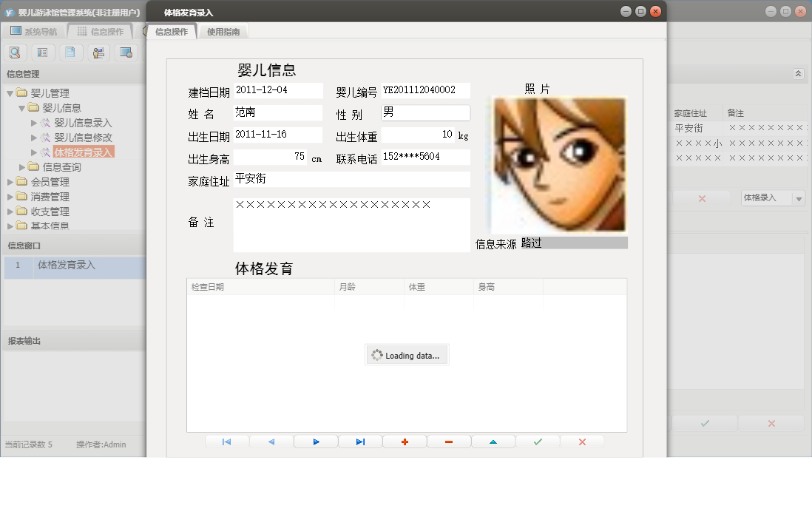The width and height of the screenshot is (812, 514).
Task: Jump to first record with navigator arrow
Action: click(226, 441)
